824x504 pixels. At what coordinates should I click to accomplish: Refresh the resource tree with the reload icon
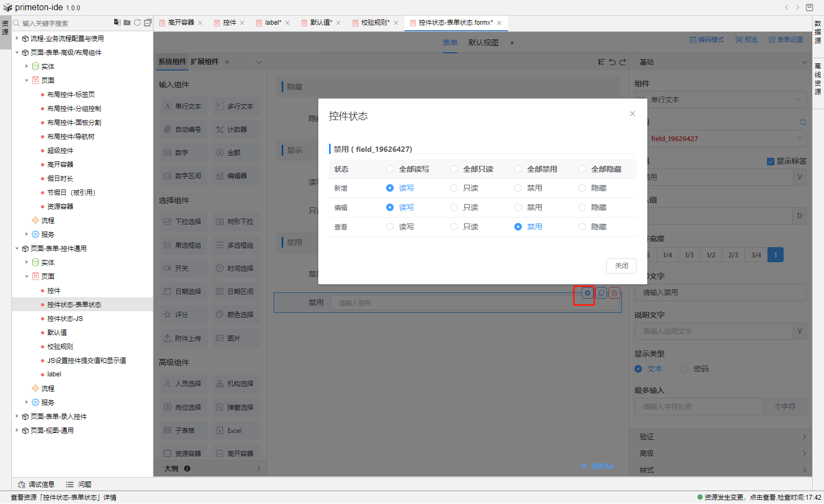pos(137,23)
